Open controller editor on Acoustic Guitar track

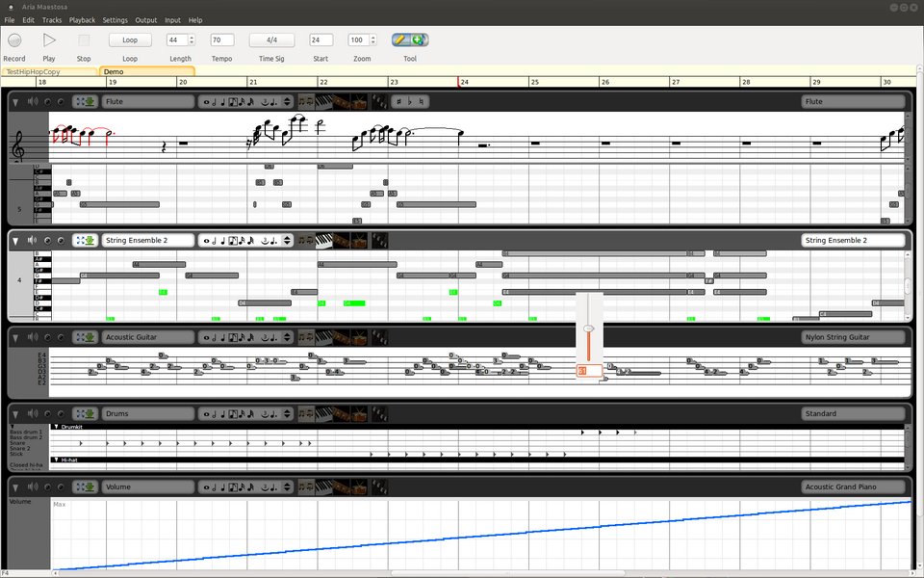(x=379, y=337)
